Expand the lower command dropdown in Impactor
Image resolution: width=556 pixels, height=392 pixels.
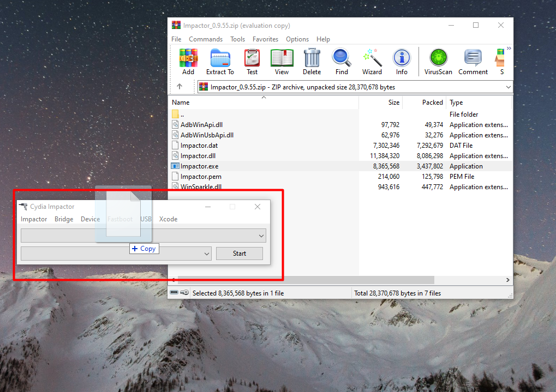[207, 254]
